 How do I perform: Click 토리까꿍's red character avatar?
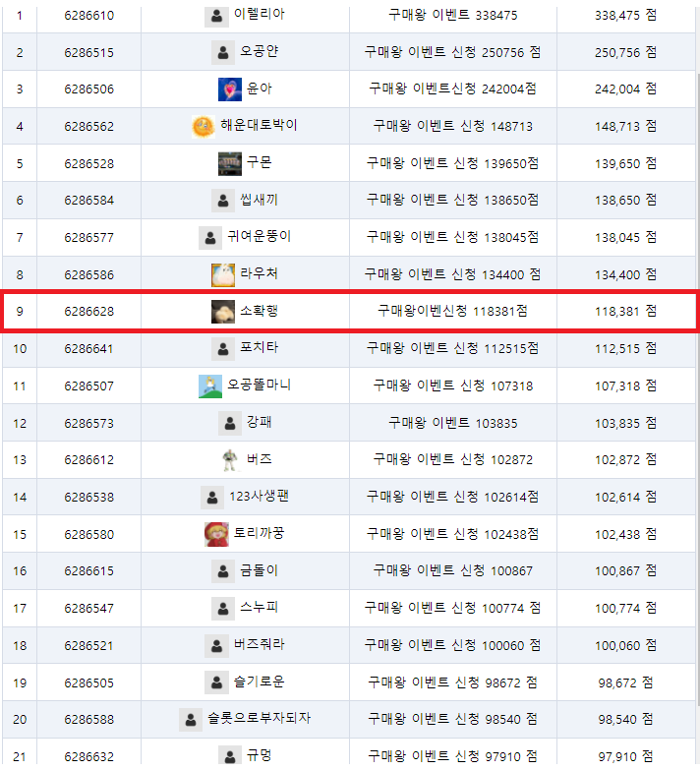216,535
